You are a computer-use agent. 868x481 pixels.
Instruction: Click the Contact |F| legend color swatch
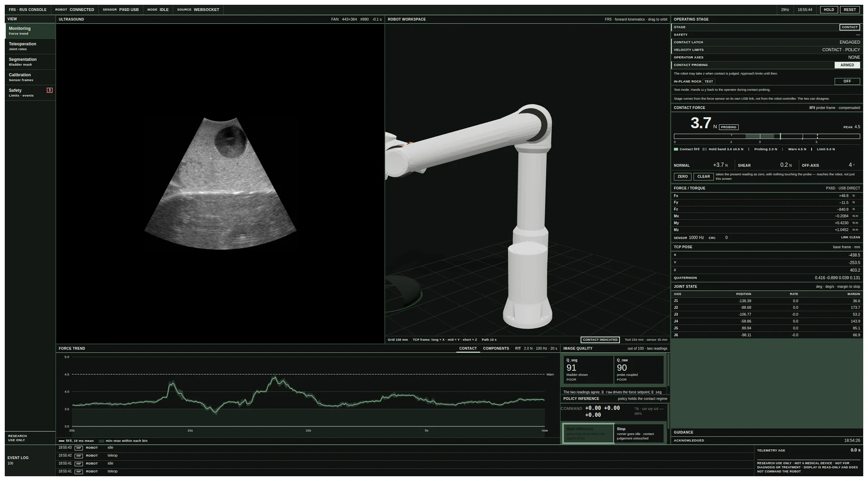click(x=676, y=149)
